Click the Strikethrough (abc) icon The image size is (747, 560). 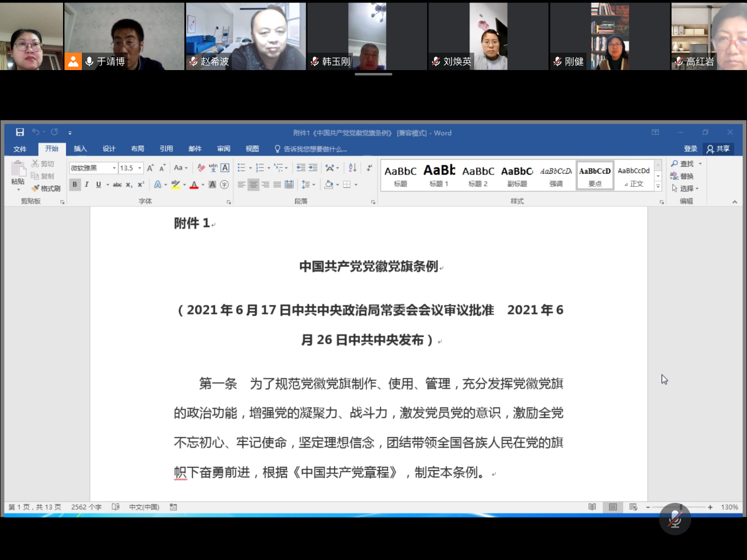coord(117,184)
